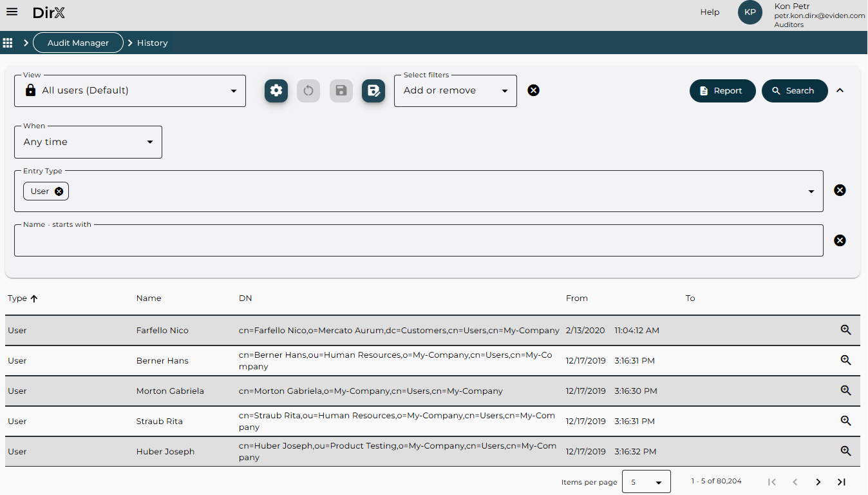The height and width of the screenshot is (495, 868).
Task: Go to the next results page
Action: pyautogui.click(x=818, y=482)
